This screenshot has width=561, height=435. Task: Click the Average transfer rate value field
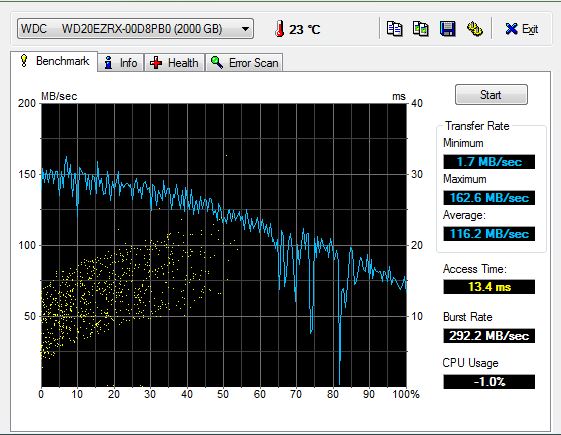pyautogui.click(x=489, y=234)
